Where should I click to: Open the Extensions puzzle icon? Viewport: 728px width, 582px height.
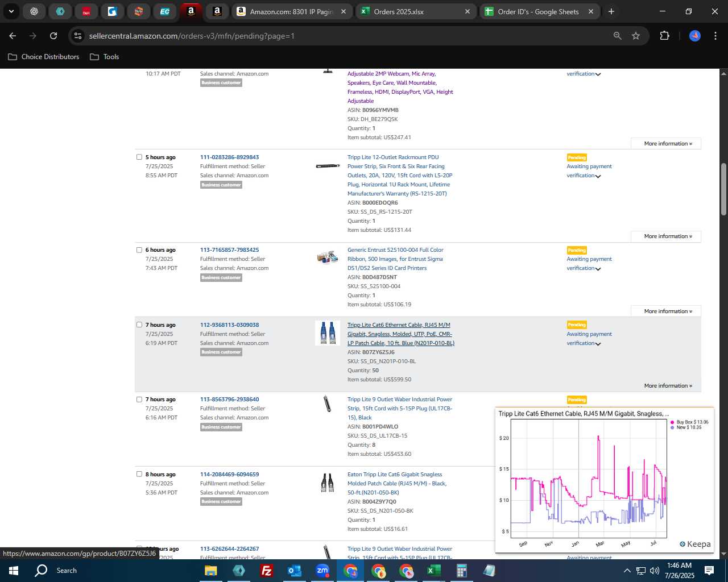click(x=664, y=36)
